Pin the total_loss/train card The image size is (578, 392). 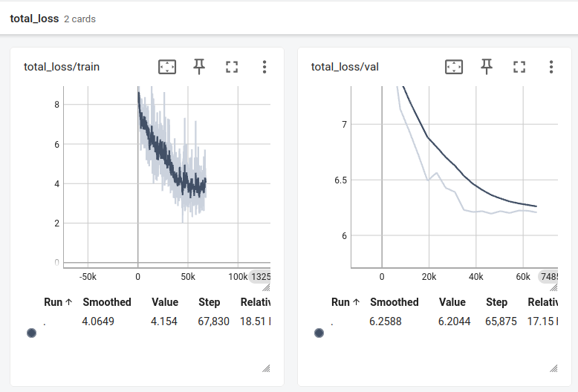pos(199,67)
